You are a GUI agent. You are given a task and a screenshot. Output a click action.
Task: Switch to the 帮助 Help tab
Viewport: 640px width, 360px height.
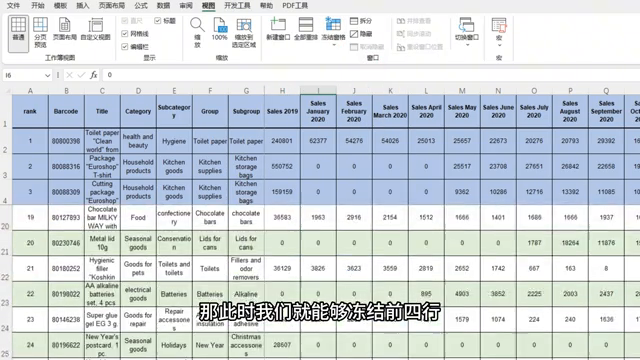tap(267, 6)
